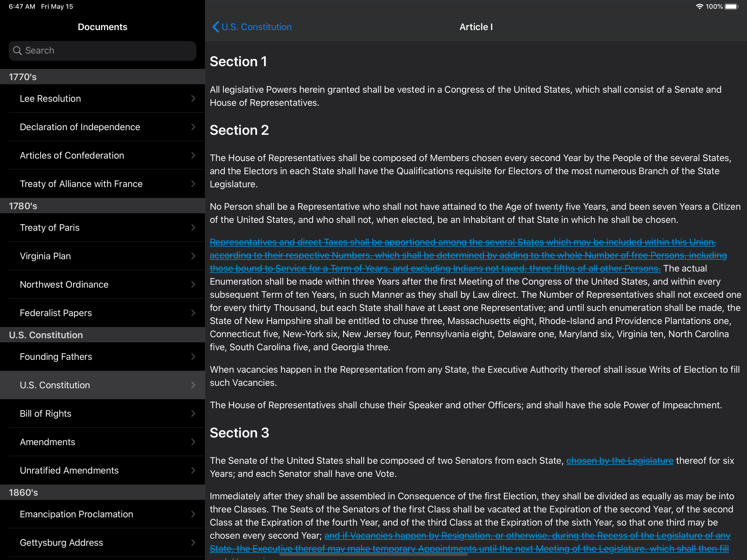
Task: Open Articles of Confederation
Action: [x=102, y=155]
